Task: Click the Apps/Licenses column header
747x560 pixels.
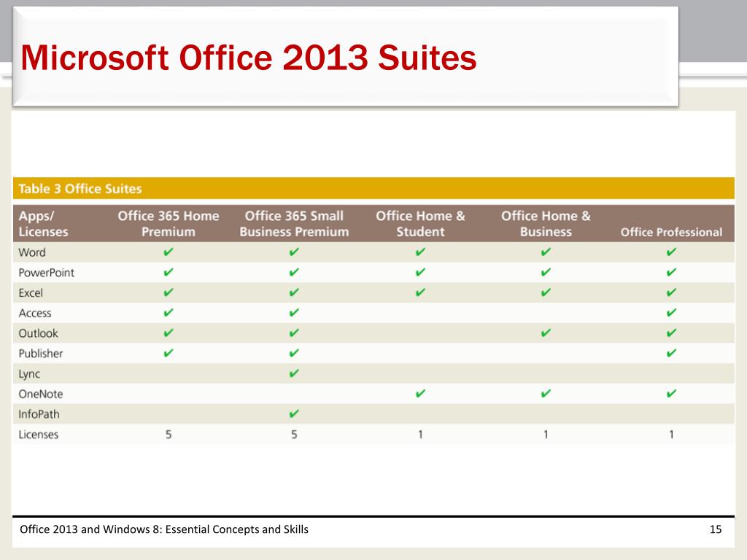Action: (x=43, y=224)
